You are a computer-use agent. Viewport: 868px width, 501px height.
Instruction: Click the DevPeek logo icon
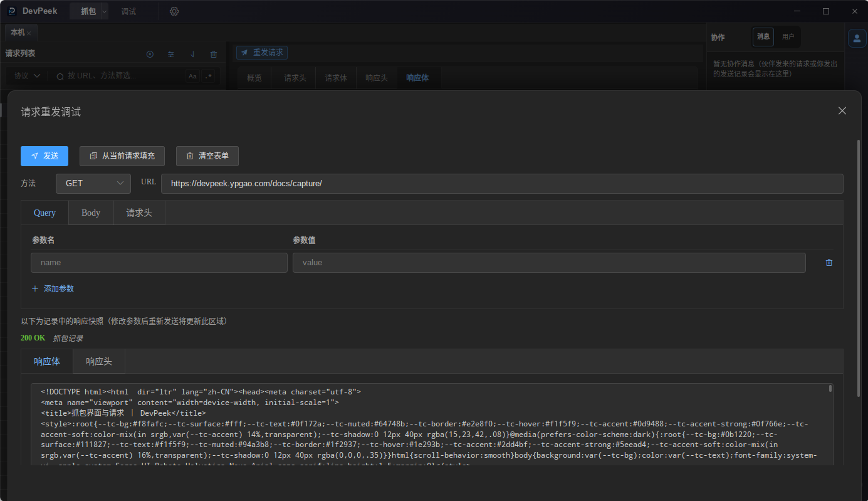(x=12, y=11)
